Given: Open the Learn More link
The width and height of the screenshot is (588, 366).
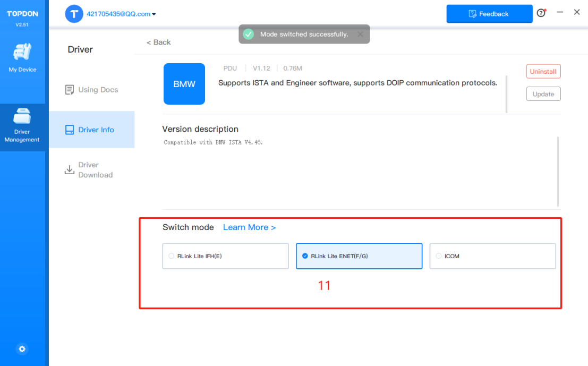Looking at the screenshot, I should (249, 228).
